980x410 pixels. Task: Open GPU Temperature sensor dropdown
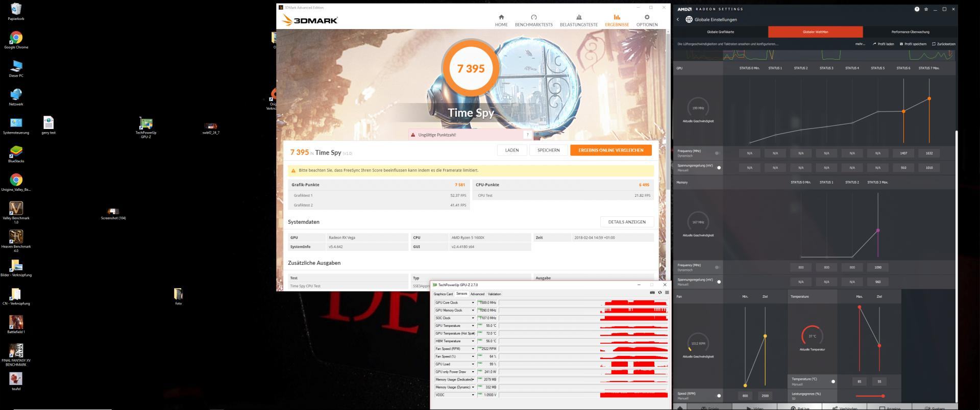pos(473,326)
